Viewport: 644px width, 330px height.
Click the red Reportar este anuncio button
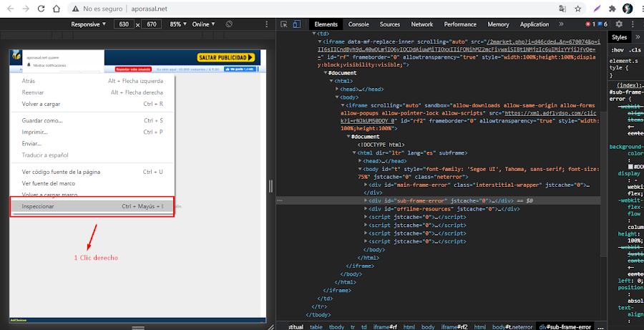click(x=134, y=69)
